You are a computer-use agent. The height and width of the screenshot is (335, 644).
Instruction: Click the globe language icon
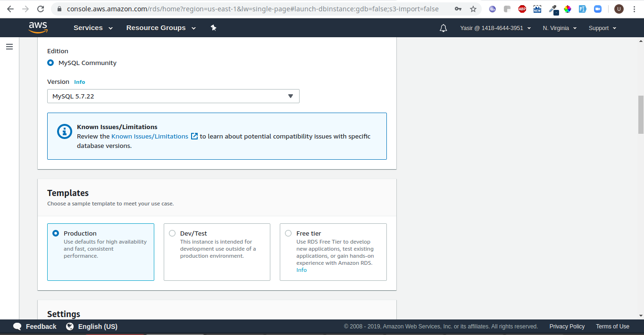tap(70, 327)
